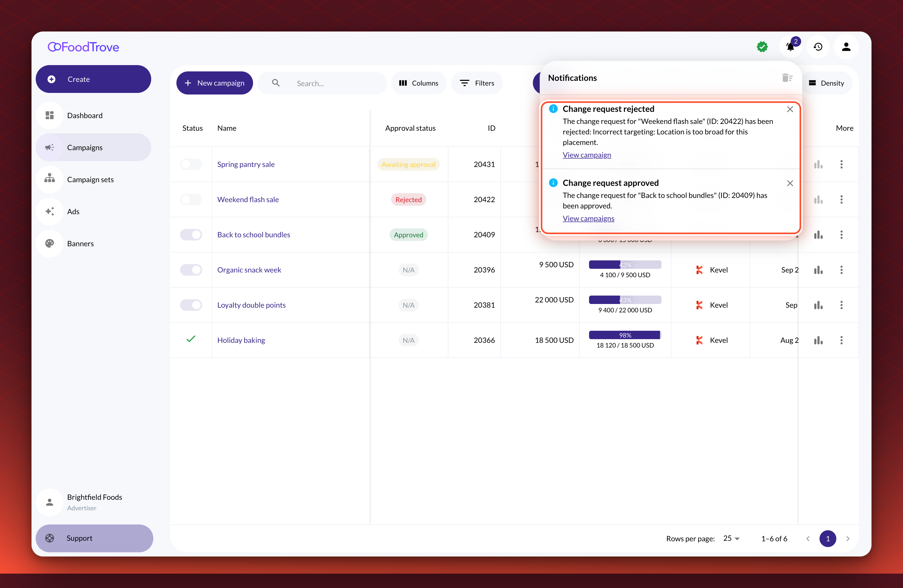The image size is (903, 588).
Task: Open the history clock icon
Action: (x=818, y=47)
